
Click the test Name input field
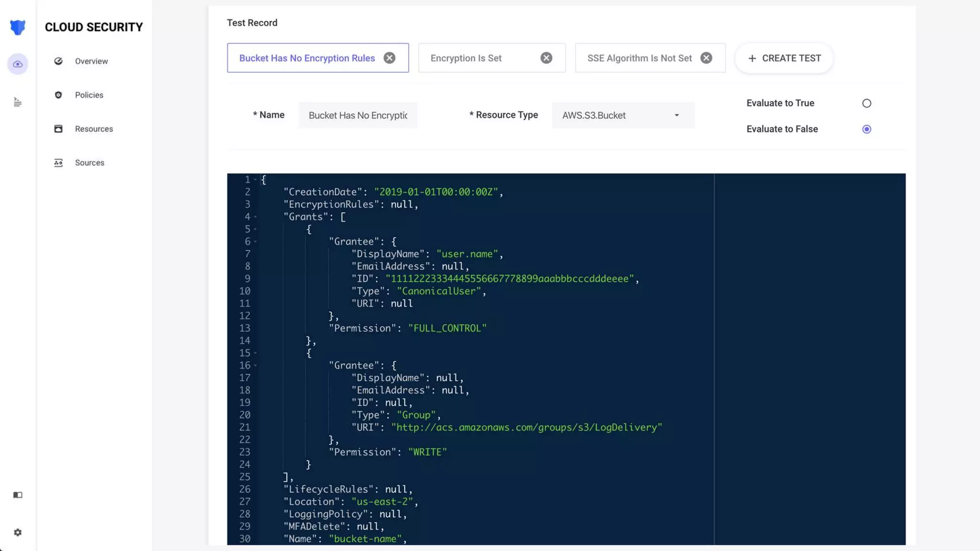click(x=357, y=115)
